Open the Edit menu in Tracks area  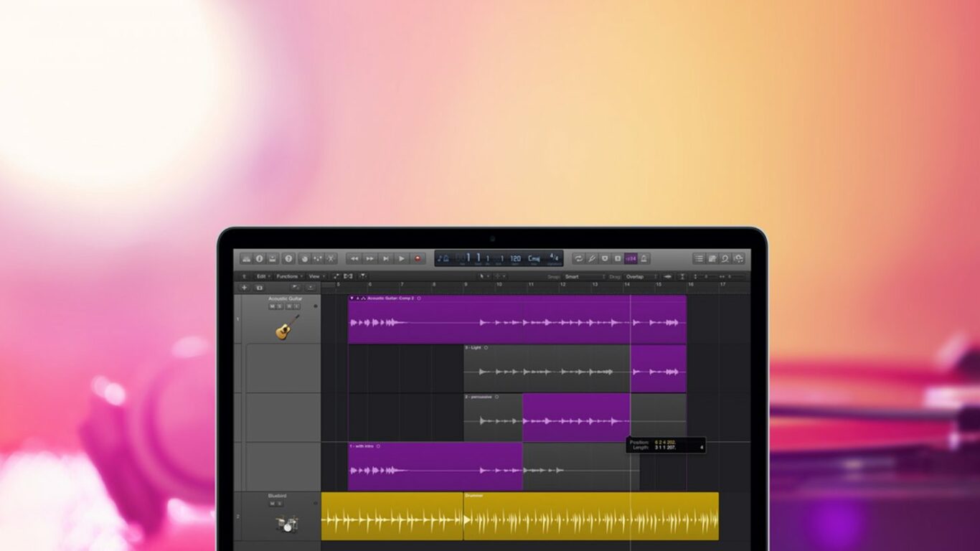(x=263, y=276)
